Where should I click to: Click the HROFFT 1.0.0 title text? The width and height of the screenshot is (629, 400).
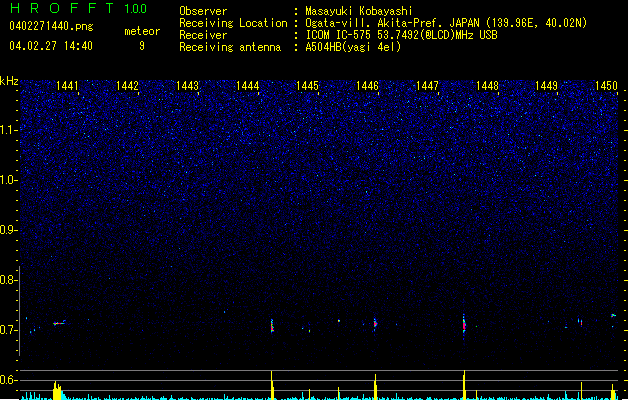pos(79,8)
